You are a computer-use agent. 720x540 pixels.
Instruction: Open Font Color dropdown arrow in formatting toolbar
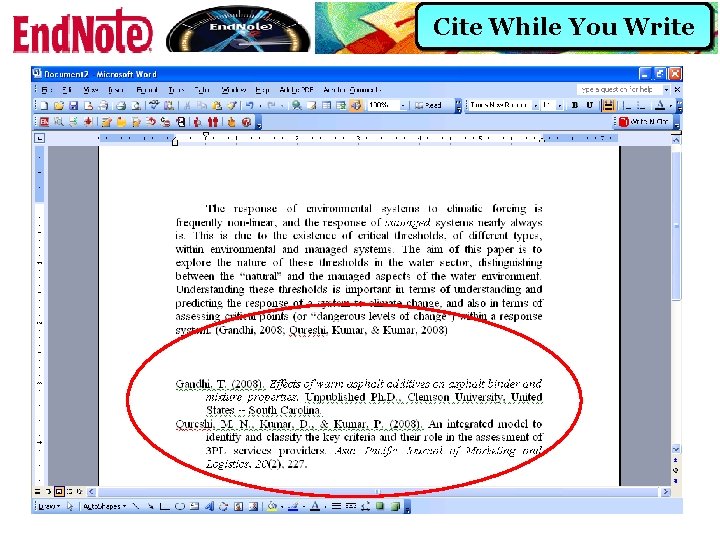click(670, 106)
